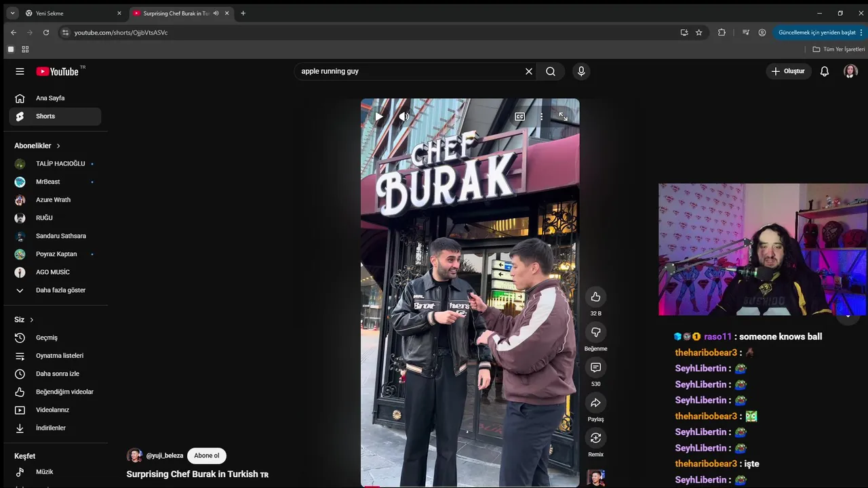Open the YouTube hamburger guide menu

[20, 71]
